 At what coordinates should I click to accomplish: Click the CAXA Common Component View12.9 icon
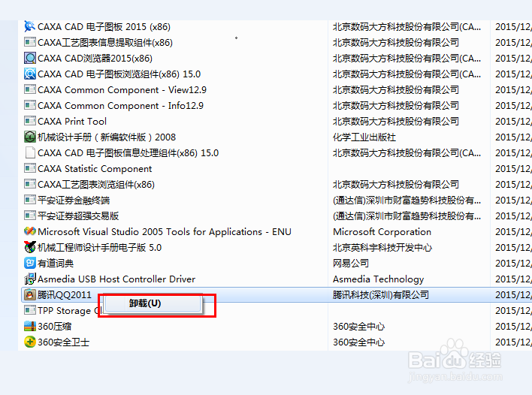(30, 89)
